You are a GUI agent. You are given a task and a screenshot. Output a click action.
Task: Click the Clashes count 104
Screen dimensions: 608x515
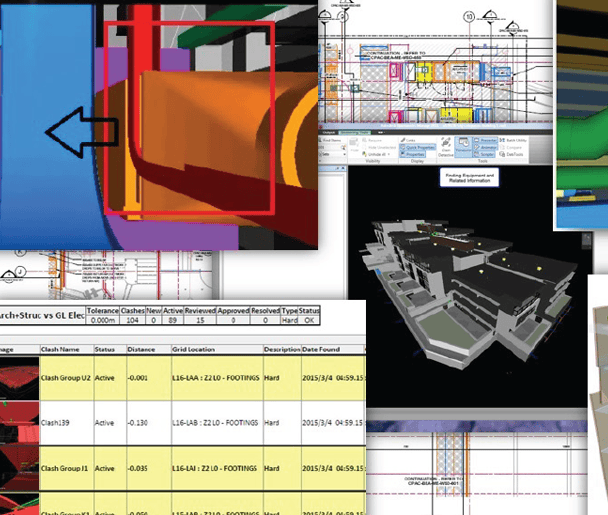coord(132,320)
